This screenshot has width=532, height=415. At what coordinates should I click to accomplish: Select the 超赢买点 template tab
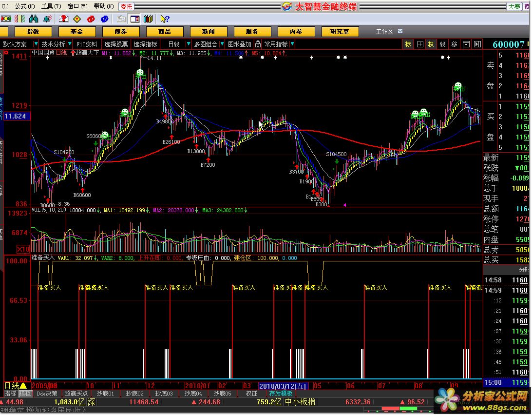coord(76,394)
